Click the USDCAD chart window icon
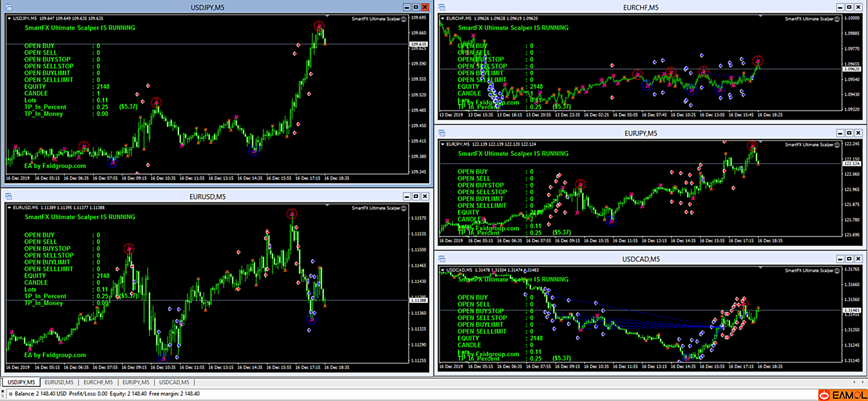868x401 pixels. [x=442, y=259]
